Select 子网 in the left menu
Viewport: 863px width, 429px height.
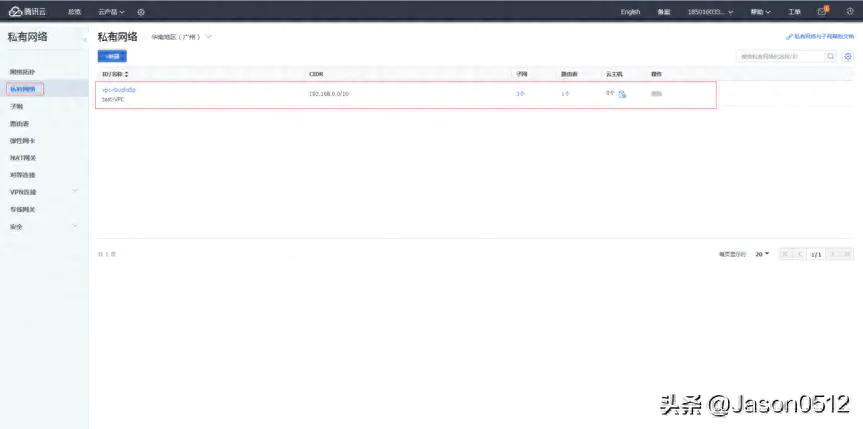tap(16, 106)
